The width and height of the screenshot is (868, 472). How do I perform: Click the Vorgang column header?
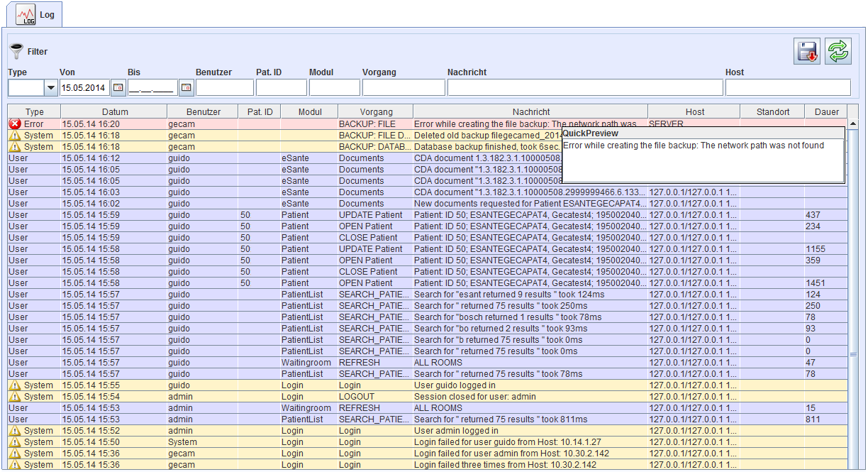click(375, 111)
